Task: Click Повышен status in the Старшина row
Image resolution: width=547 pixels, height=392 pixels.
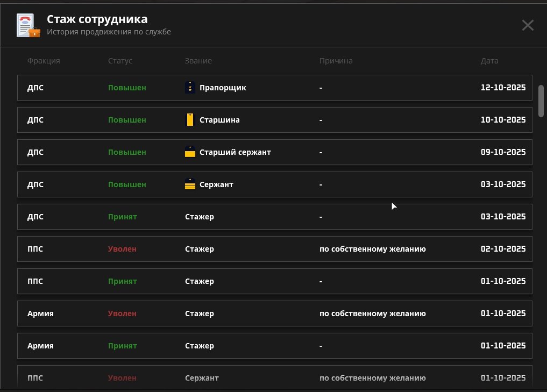Action: pyautogui.click(x=127, y=120)
